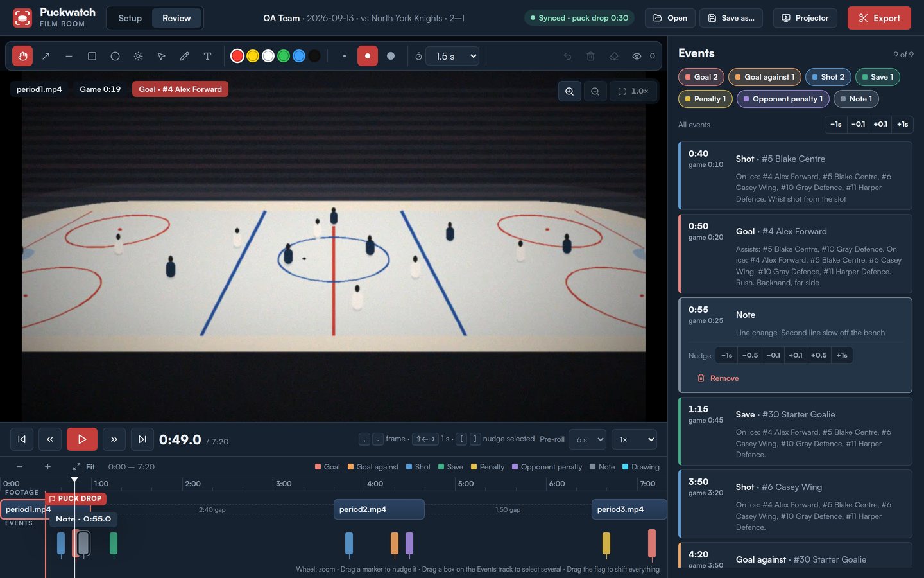Select the straight line drawing tool

point(69,57)
